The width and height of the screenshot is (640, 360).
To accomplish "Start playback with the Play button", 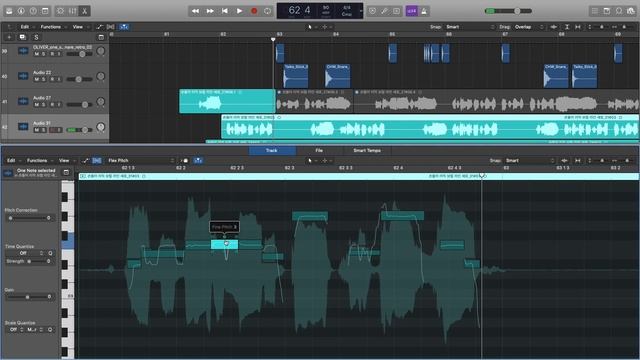I will (x=239, y=11).
